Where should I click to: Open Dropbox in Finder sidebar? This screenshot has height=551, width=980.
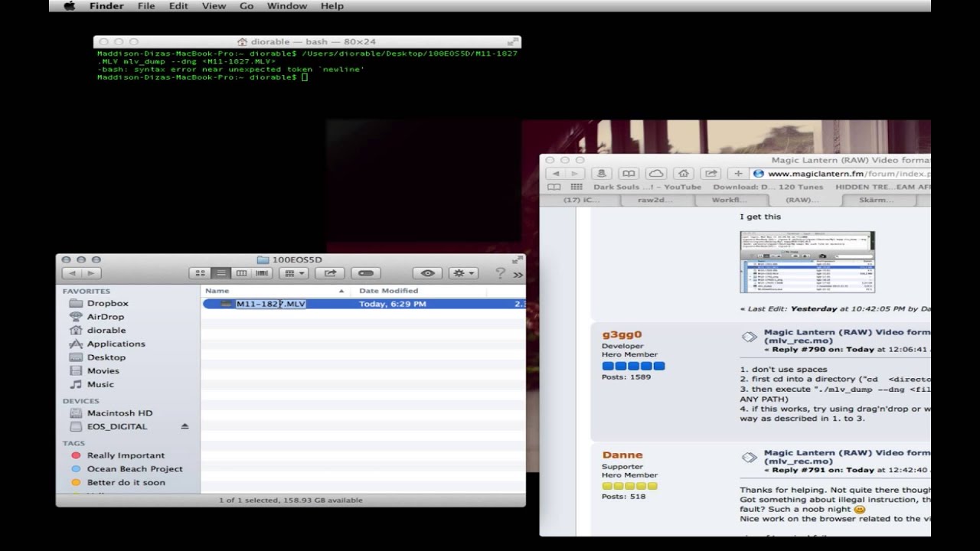[108, 303]
